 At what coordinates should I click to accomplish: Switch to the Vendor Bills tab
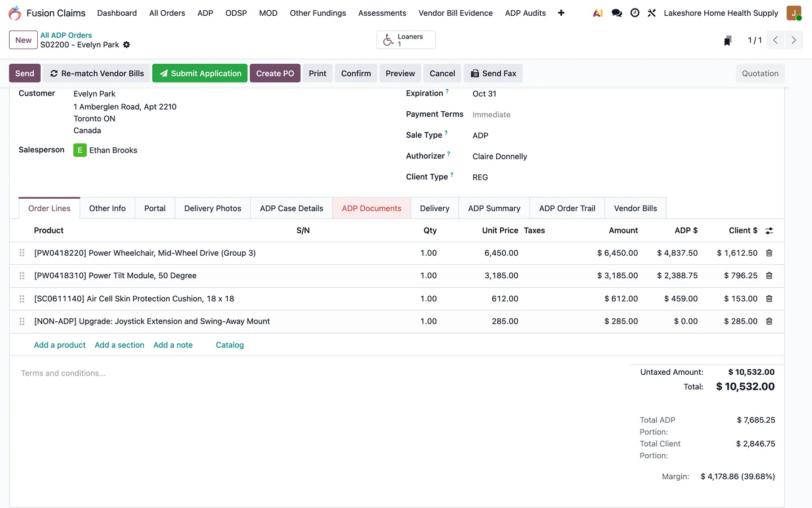636,208
